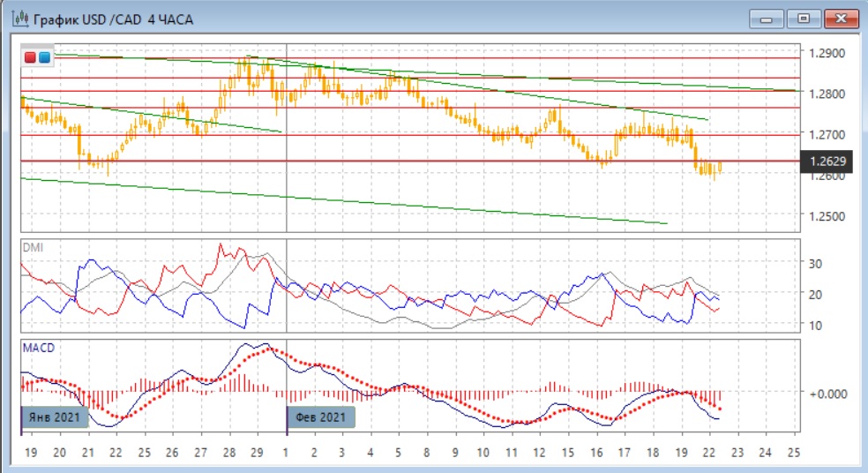This screenshot has height=473, width=868.
Task: Click the Фев 2021 month marker
Action: click(x=321, y=417)
